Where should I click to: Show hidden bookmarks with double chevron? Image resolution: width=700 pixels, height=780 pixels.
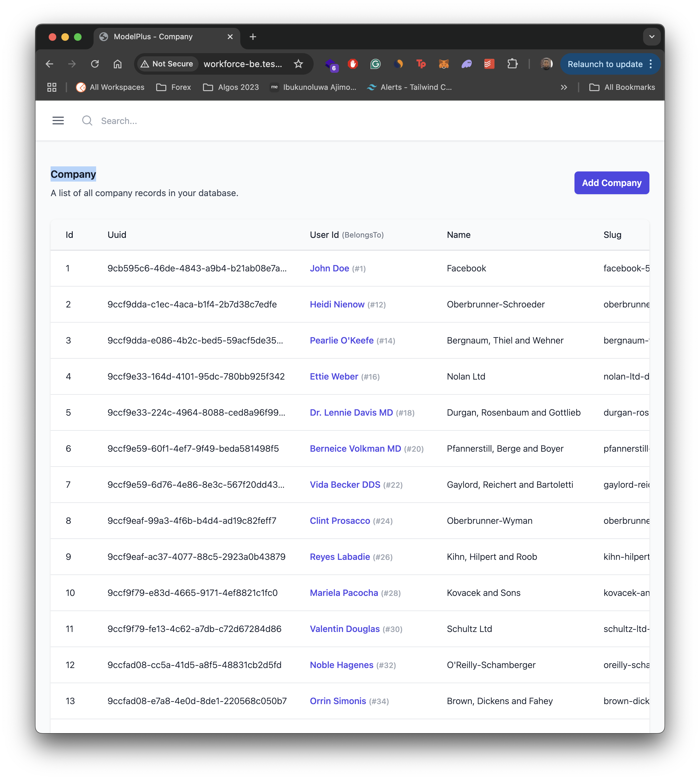(x=564, y=87)
